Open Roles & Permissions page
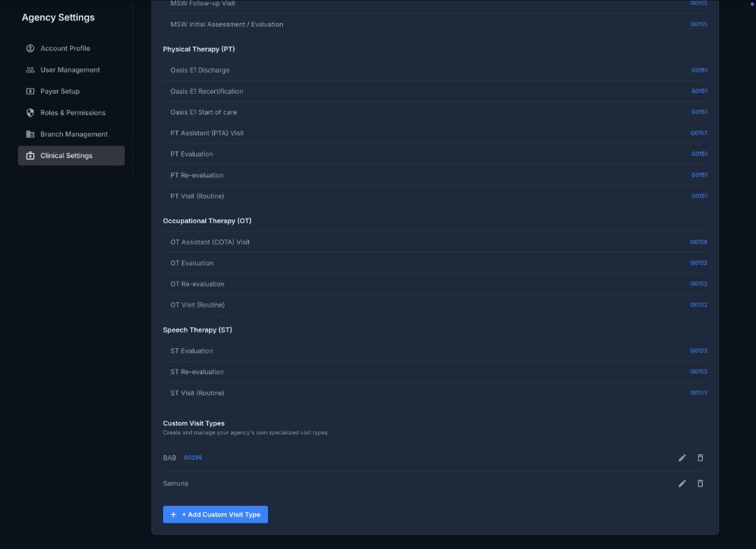This screenshot has height=549, width=756. point(72,112)
